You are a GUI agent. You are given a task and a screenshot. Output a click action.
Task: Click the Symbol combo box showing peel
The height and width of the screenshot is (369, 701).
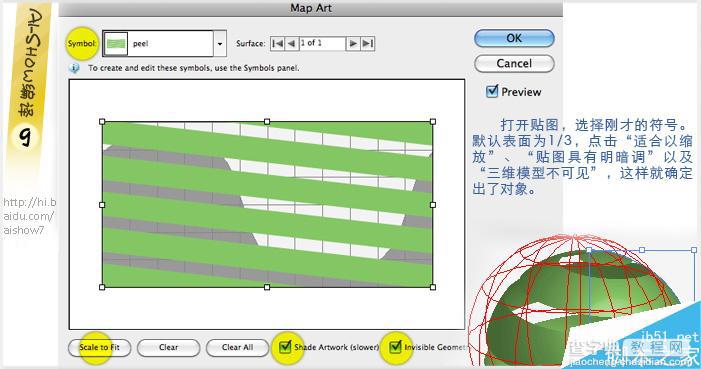click(165, 43)
